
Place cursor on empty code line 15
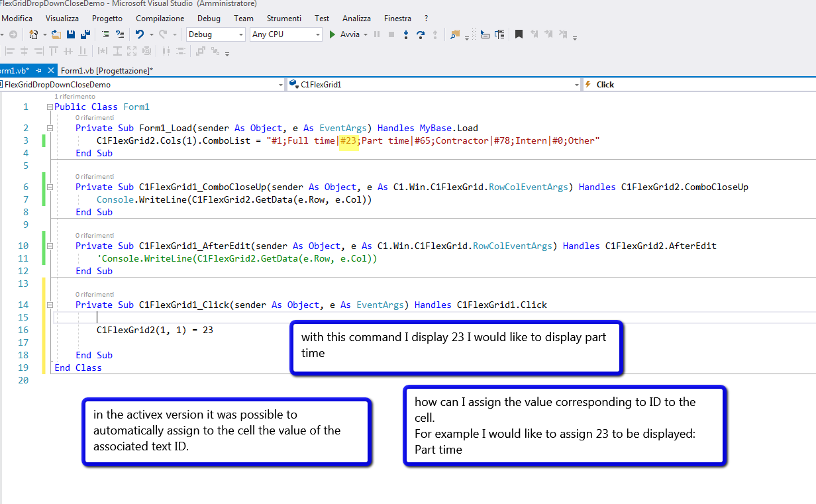tap(433, 317)
